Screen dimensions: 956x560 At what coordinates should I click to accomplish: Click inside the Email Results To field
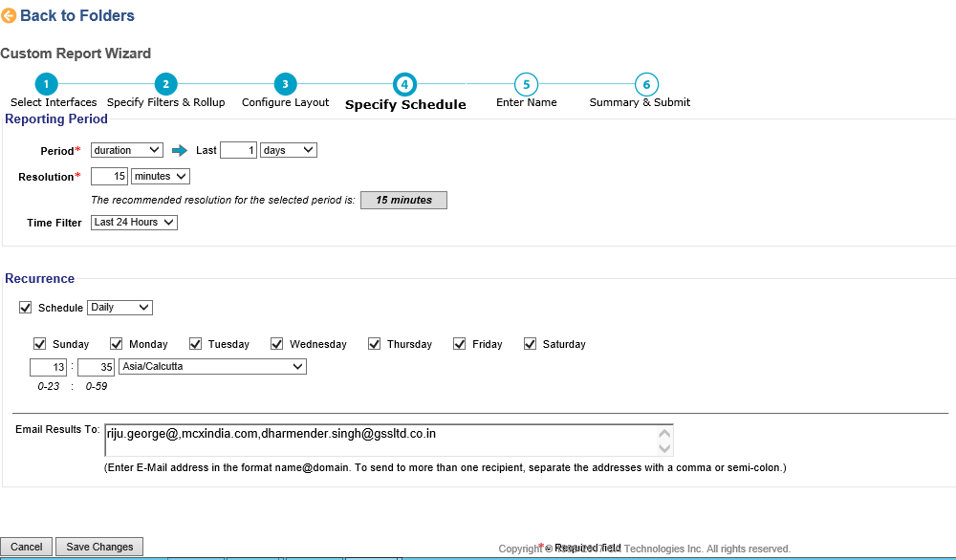coord(382,440)
